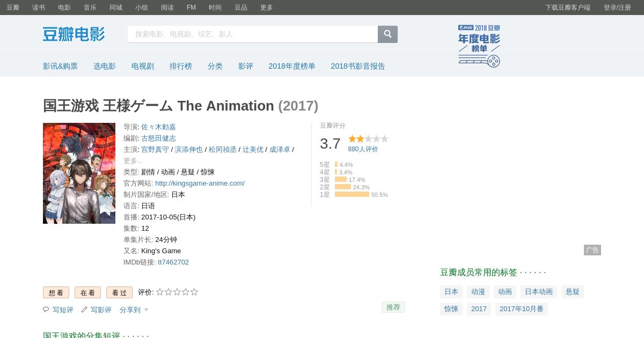Expand the full cast with 更多...
The height and width of the screenshot is (338, 644).
133,160
